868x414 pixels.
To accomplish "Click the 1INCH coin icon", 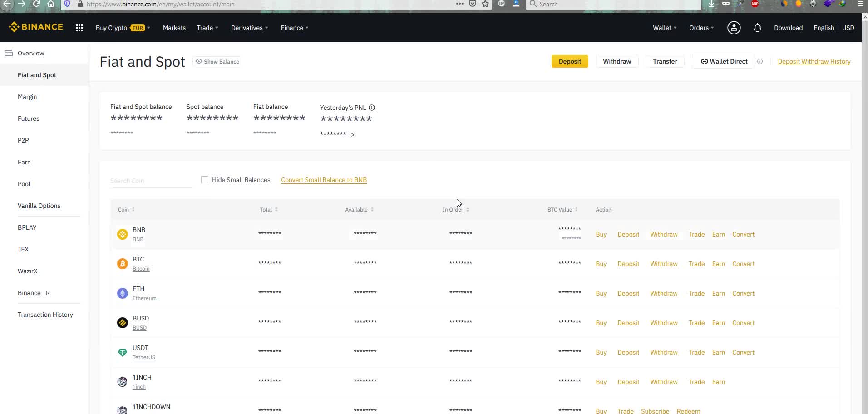I will (122, 382).
